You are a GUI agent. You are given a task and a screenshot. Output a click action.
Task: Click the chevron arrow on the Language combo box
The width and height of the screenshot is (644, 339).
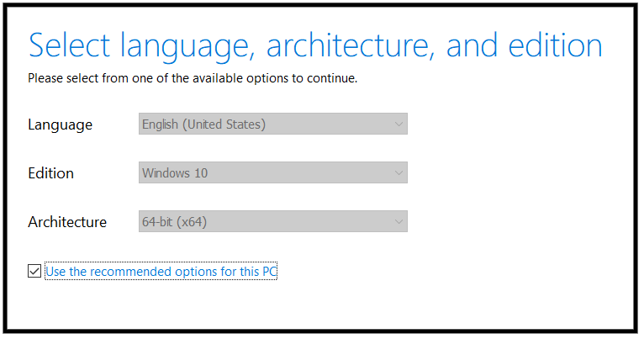click(x=399, y=124)
